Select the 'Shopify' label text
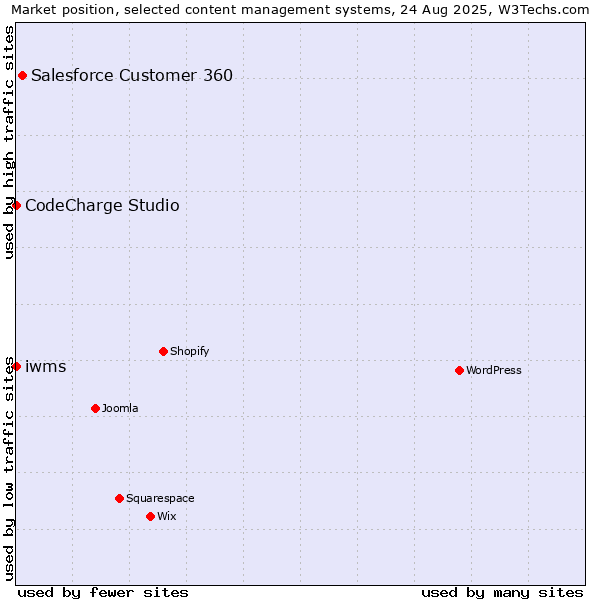Viewport: 600px width, 600px height. click(x=189, y=351)
